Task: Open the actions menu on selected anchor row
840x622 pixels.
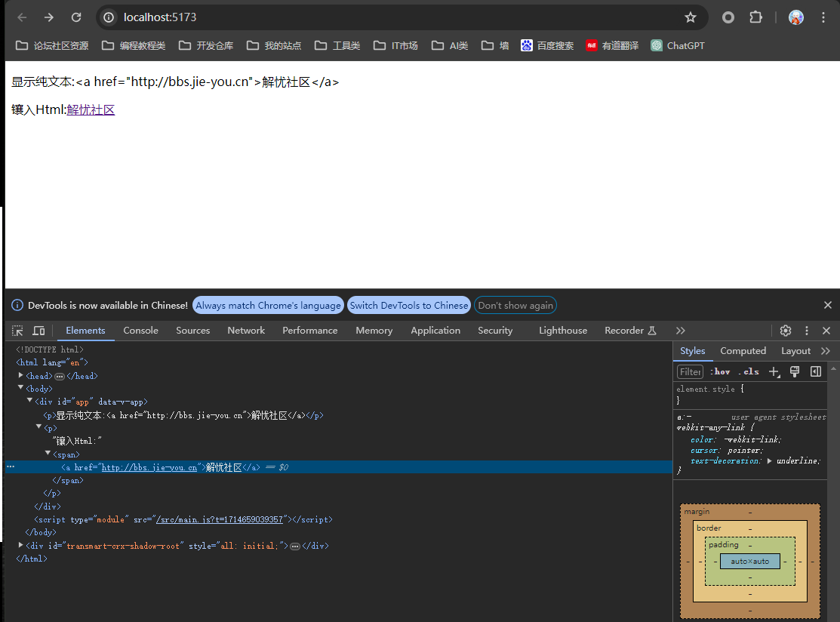Action: click(x=10, y=466)
